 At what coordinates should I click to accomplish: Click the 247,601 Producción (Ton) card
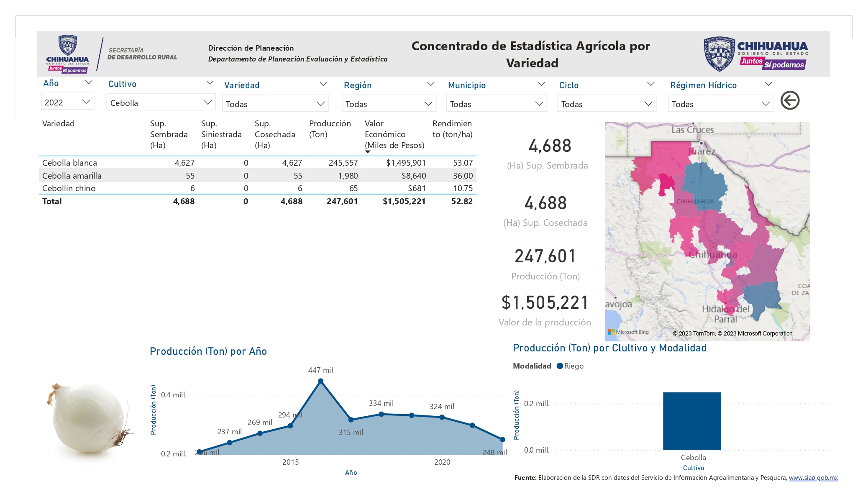545,264
